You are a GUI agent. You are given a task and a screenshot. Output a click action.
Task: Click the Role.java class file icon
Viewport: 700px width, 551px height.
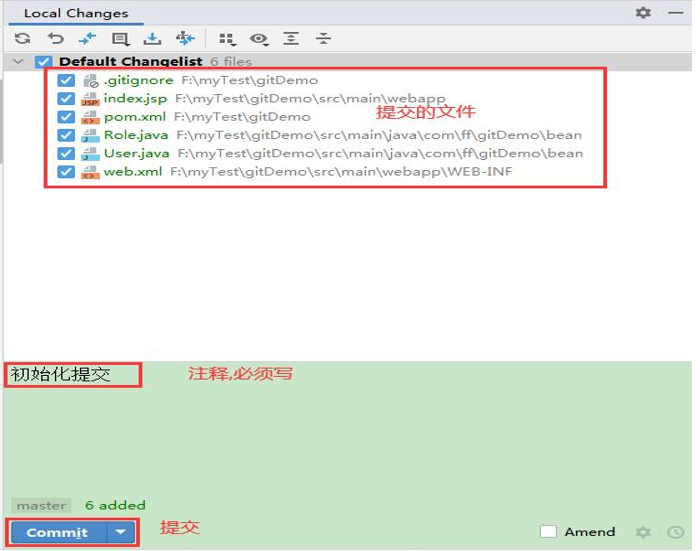point(90,135)
